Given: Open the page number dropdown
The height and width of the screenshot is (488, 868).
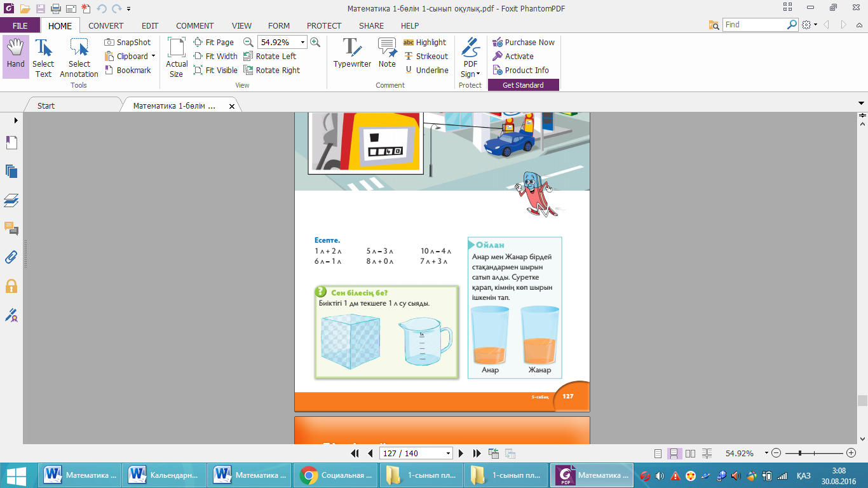Looking at the screenshot, I should pyautogui.click(x=448, y=454).
